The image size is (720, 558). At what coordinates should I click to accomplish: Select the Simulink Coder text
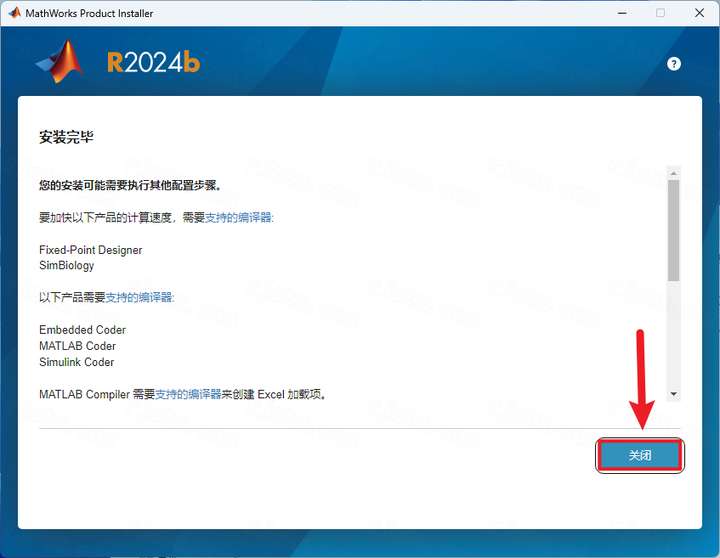pyautogui.click(x=76, y=362)
